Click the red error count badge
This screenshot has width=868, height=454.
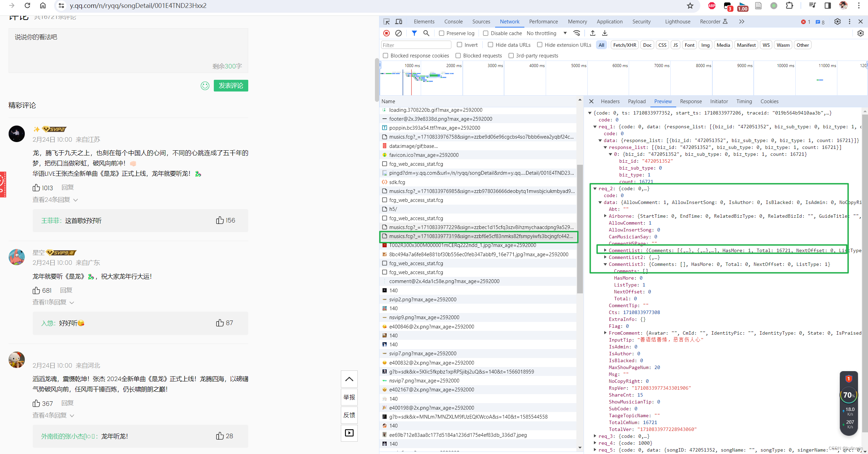(x=805, y=22)
